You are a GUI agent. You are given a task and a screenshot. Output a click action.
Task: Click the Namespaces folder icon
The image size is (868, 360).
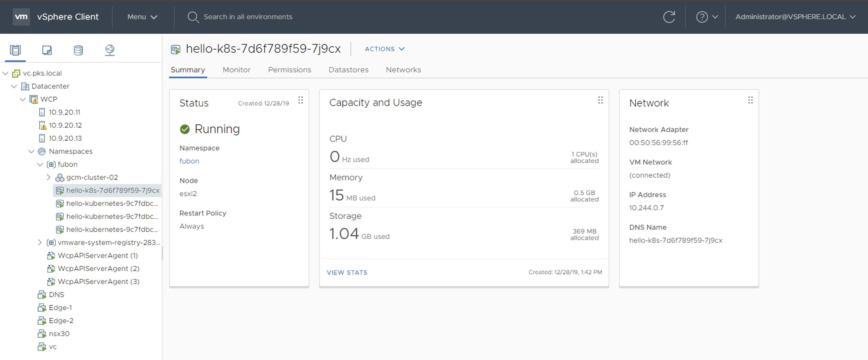point(42,151)
